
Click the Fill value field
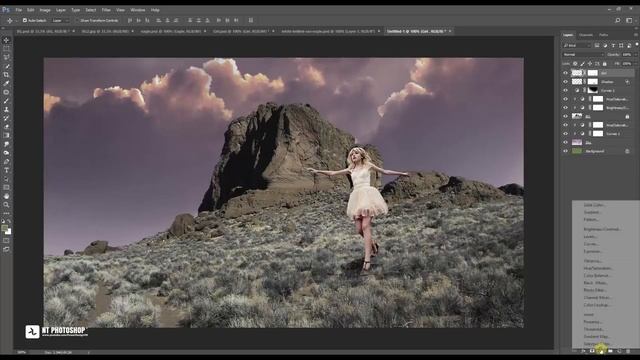(627, 64)
